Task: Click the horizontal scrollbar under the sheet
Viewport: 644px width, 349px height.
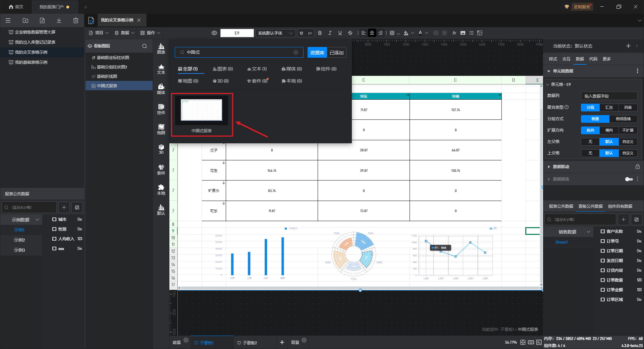Action: 360,288
